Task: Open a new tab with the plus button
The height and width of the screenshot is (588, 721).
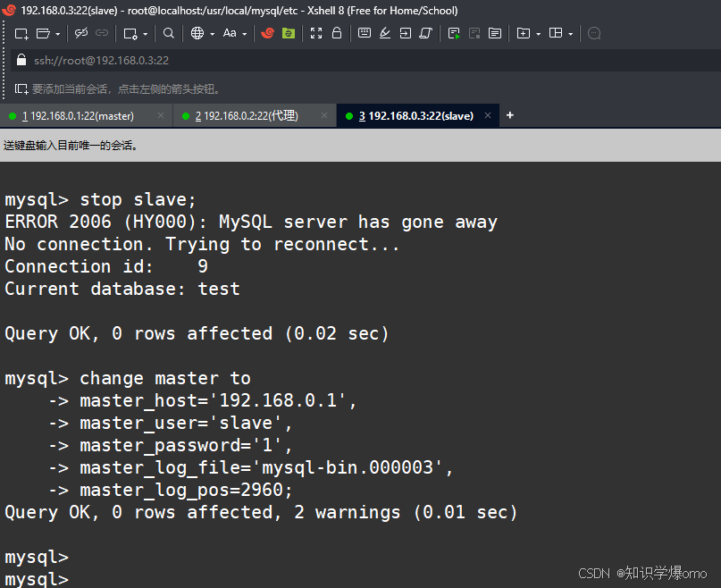Action: pyautogui.click(x=509, y=115)
